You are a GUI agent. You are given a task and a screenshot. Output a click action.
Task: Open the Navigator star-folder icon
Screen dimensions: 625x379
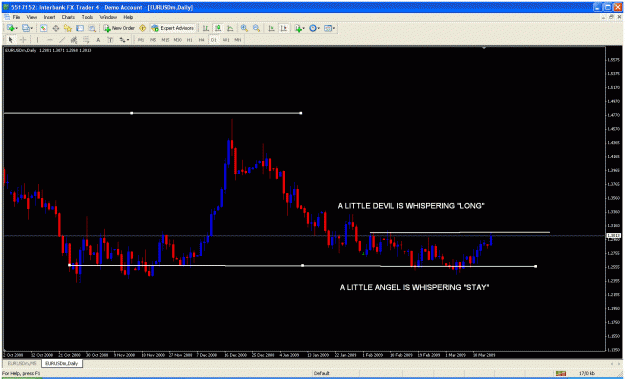68,28
